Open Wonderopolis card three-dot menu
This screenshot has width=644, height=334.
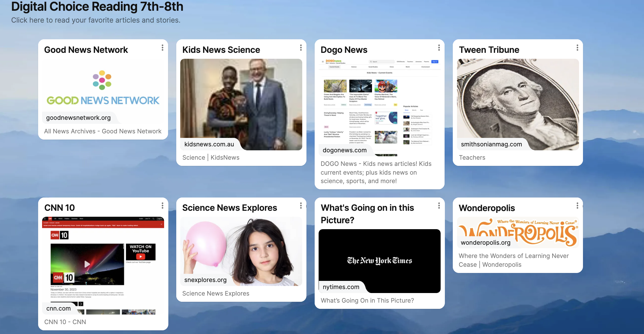(577, 206)
